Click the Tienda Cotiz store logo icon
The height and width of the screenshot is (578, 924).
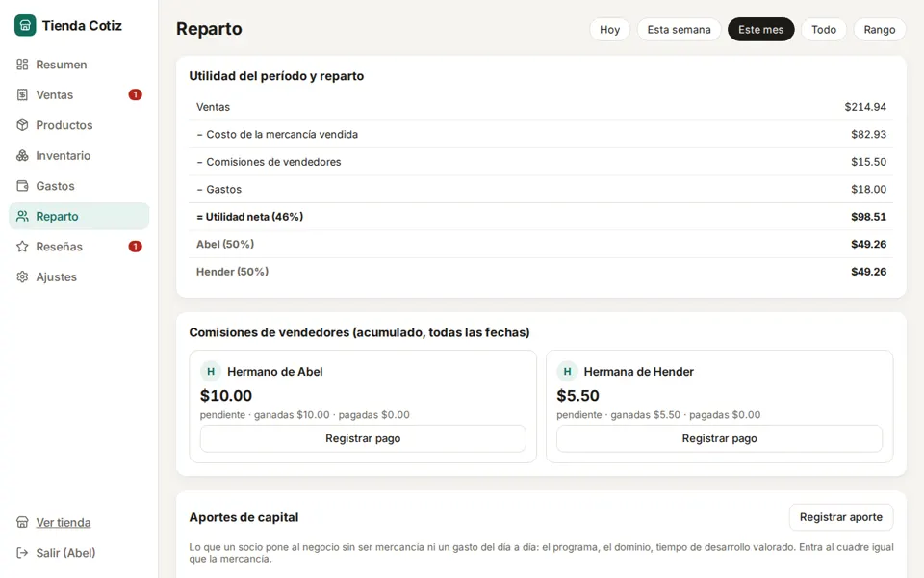tap(25, 25)
